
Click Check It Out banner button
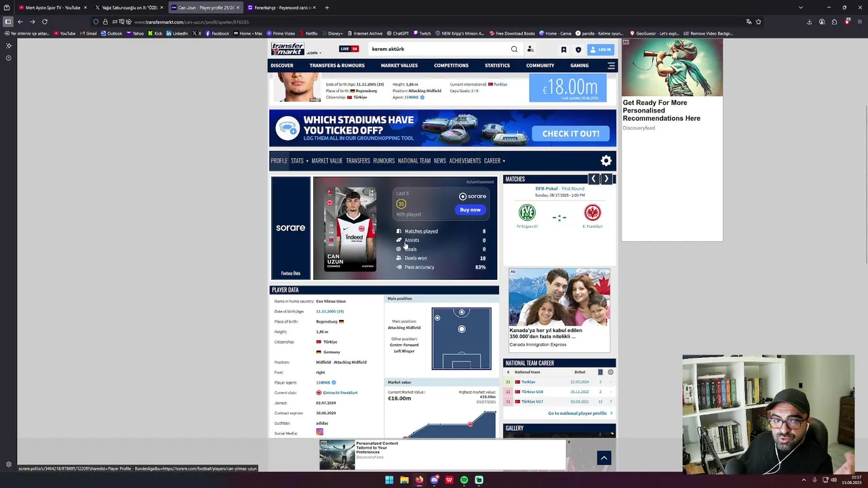570,134
